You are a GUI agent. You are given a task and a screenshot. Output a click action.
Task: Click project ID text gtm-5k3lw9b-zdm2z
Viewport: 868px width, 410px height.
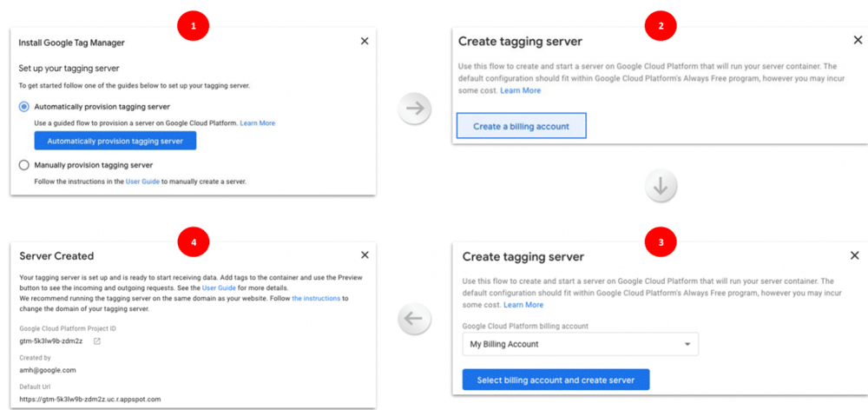point(51,341)
